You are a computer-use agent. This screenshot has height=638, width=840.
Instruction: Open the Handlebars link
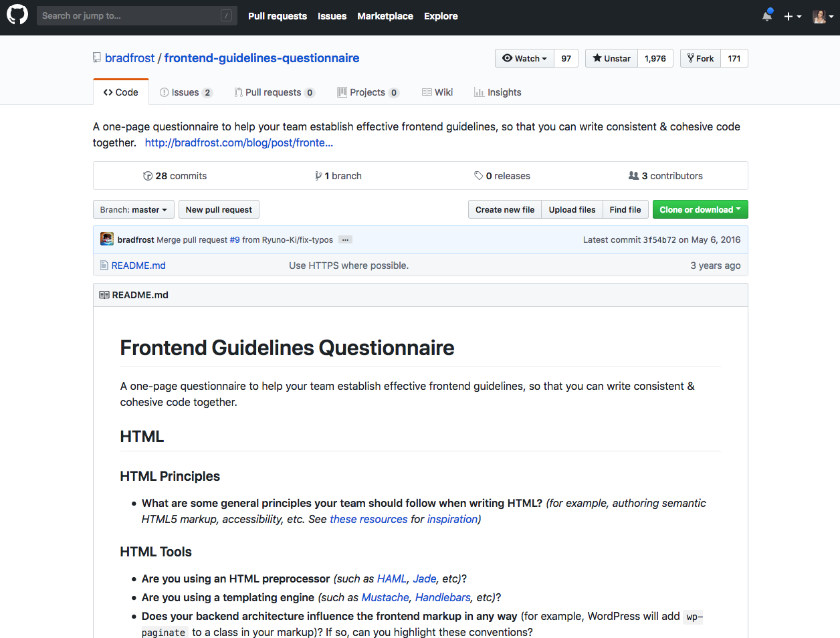coord(443,597)
